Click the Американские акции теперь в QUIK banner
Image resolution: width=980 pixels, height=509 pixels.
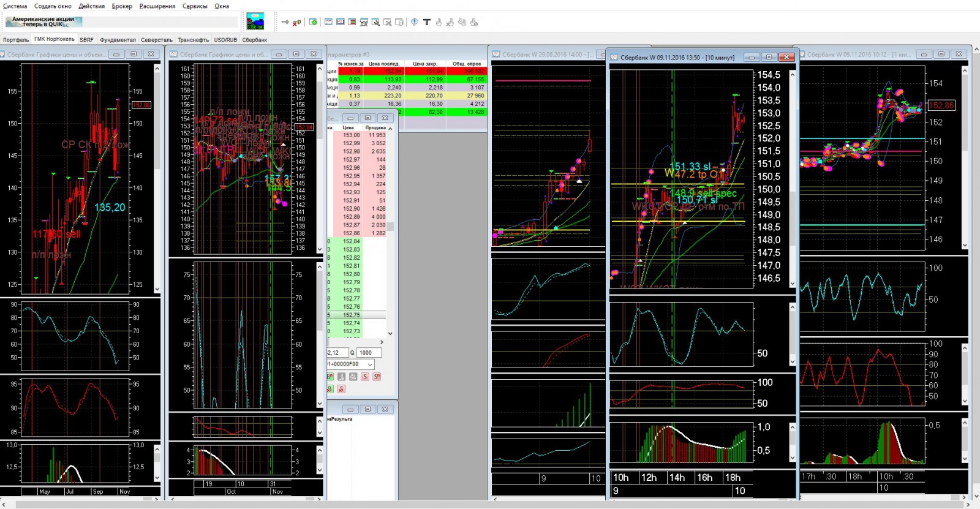[x=43, y=22]
